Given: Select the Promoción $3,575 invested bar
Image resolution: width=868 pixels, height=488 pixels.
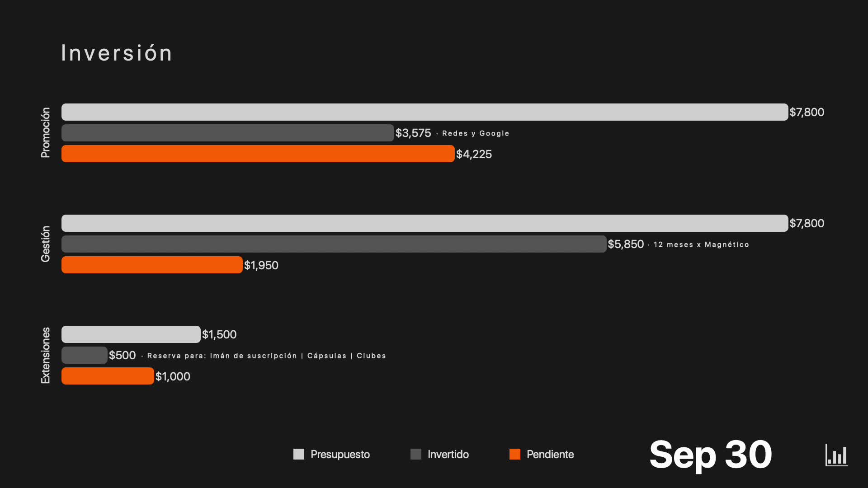Looking at the screenshot, I should (x=228, y=133).
